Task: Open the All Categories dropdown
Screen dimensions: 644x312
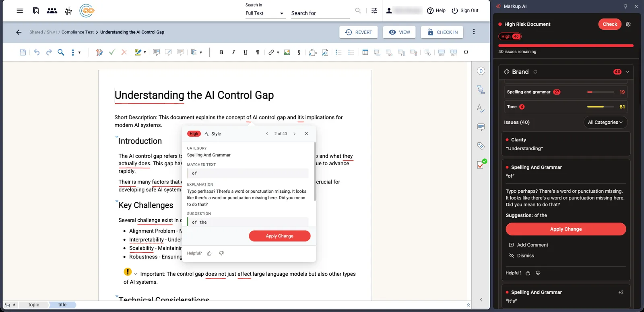Action: pyautogui.click(x=605, y=122)
